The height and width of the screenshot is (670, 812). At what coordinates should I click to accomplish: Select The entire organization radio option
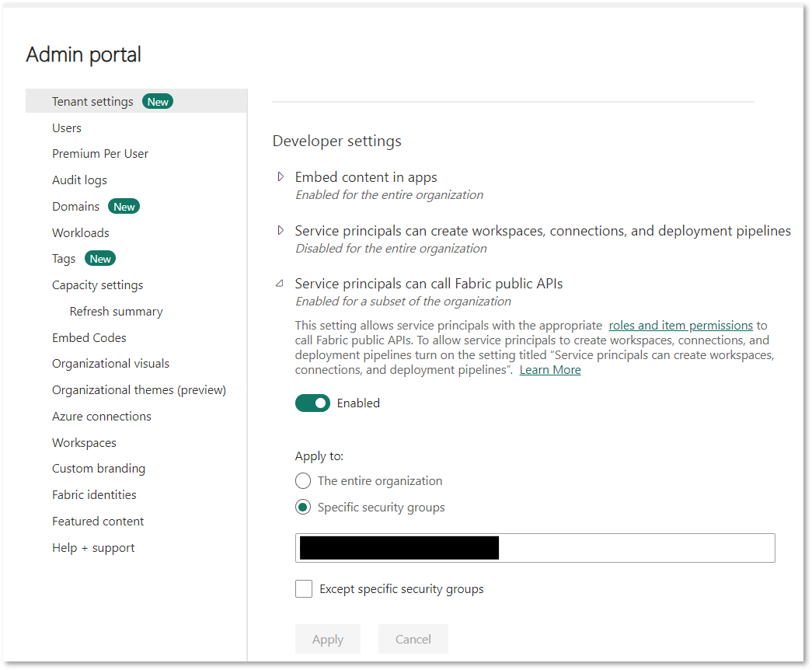pyautogui.click(x=303, y=481)
